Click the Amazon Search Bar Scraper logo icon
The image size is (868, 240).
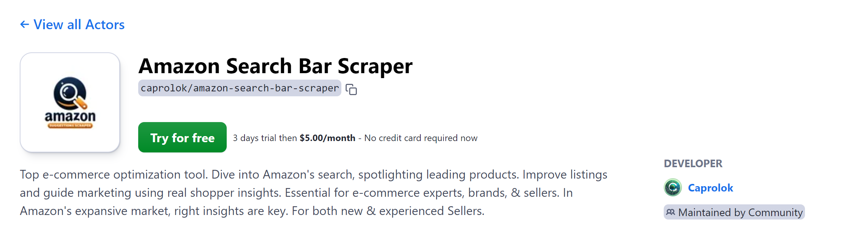point(70,102)
